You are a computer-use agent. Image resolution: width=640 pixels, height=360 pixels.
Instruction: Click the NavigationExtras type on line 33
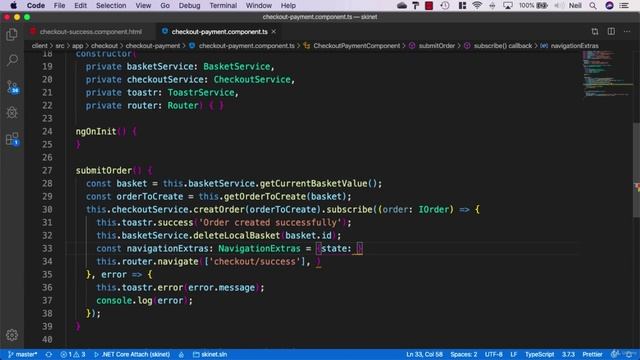click(259, 248)
